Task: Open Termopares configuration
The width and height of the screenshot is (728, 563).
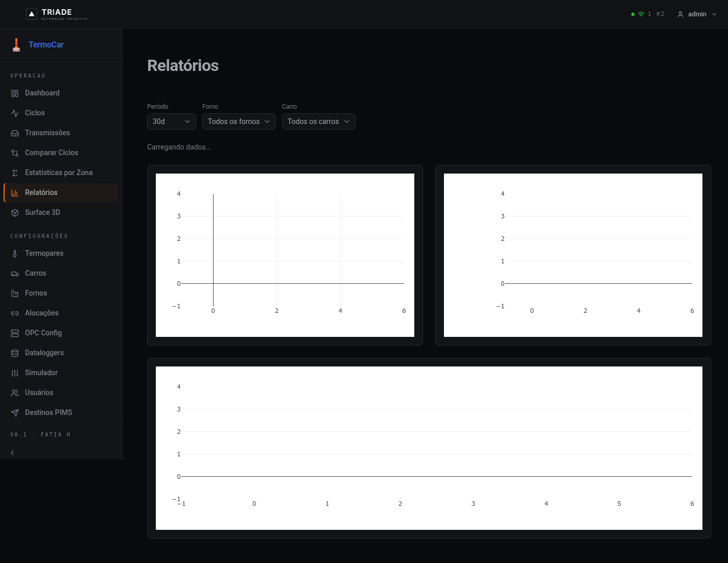Action: pyautogui.click(x=61, y=253)
